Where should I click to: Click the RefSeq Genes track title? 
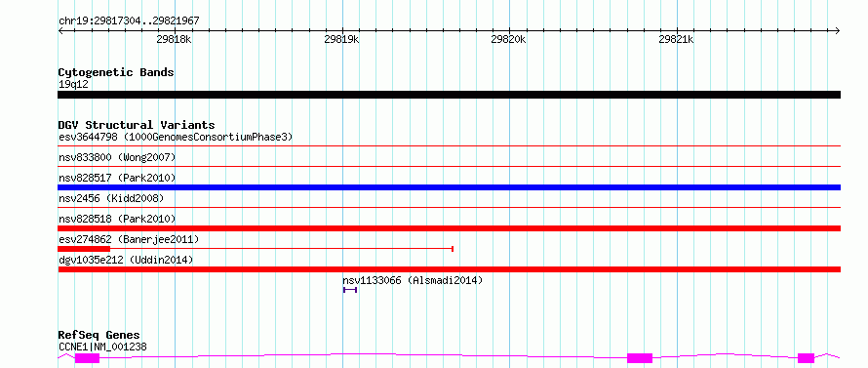click(x=99, y=336)
